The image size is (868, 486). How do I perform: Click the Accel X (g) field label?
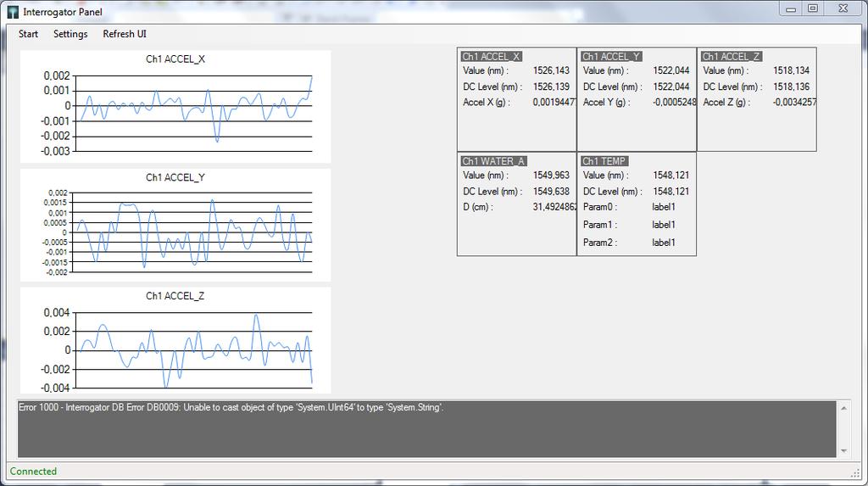tap(487, 102)
